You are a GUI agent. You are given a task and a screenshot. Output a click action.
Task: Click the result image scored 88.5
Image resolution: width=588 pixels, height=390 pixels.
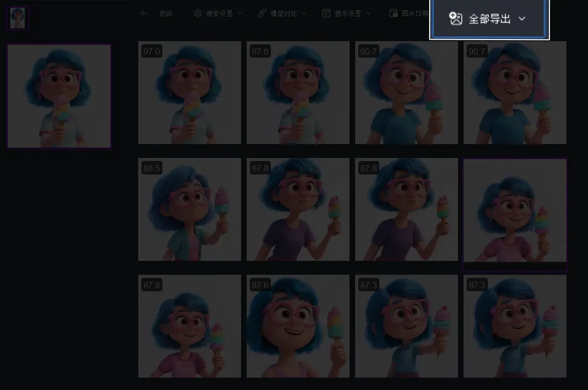point(189,209)
